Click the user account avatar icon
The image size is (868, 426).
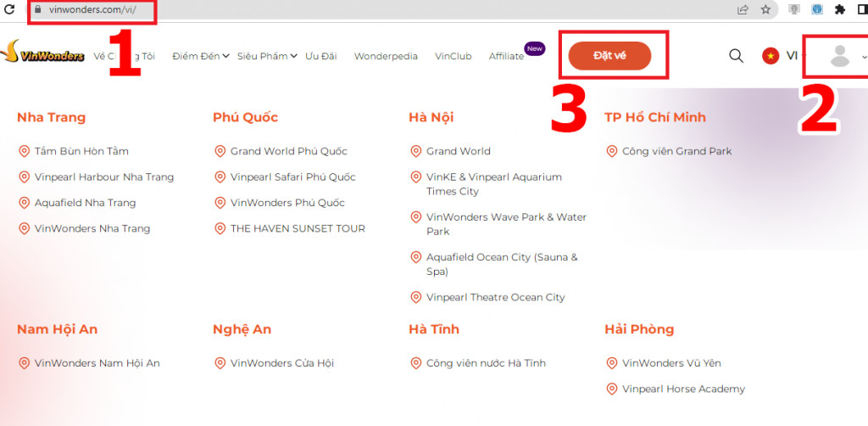840,56
